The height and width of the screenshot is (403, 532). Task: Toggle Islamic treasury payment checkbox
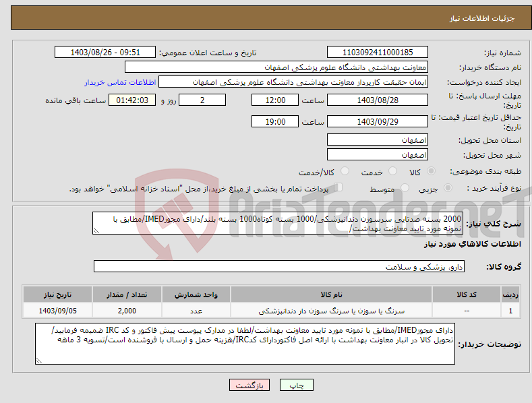[x=338, y=187]
